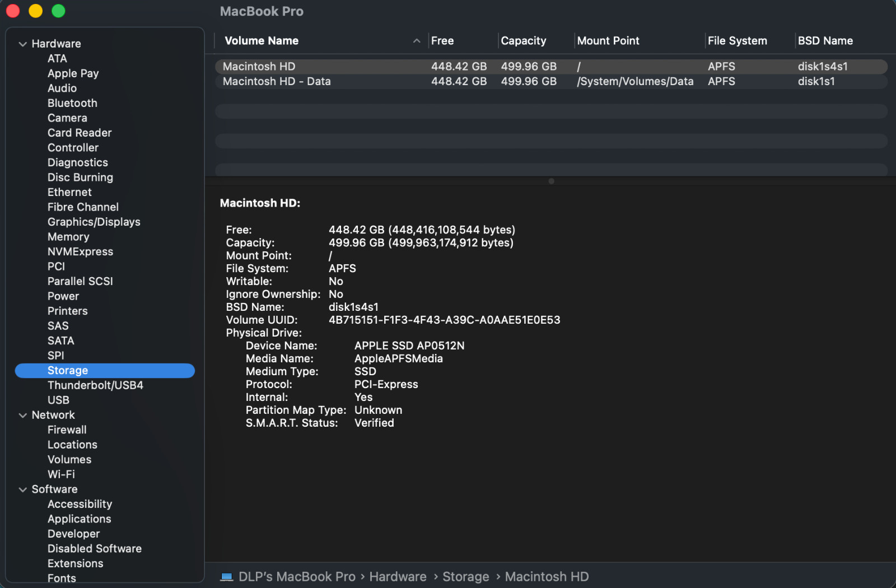Toggle sort arrow on Volume Name column
This screenshot has width=896, height=588.
pos(416,41)
